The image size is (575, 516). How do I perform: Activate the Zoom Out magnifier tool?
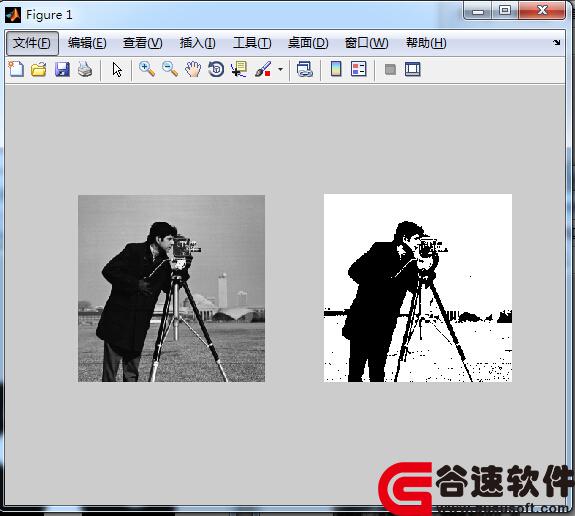pos(170,69)
